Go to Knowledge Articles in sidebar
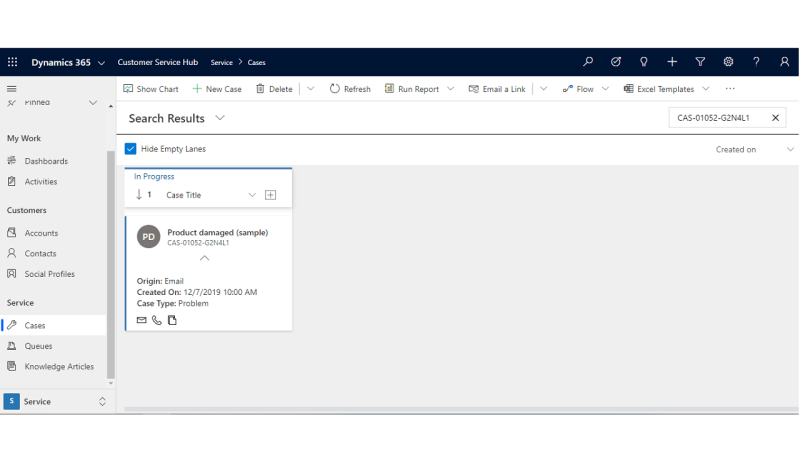This screenshot has height=450, width=800. (59, 366)
